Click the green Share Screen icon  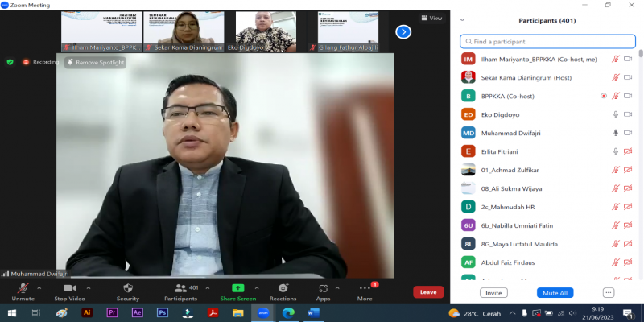pos(237,288)
